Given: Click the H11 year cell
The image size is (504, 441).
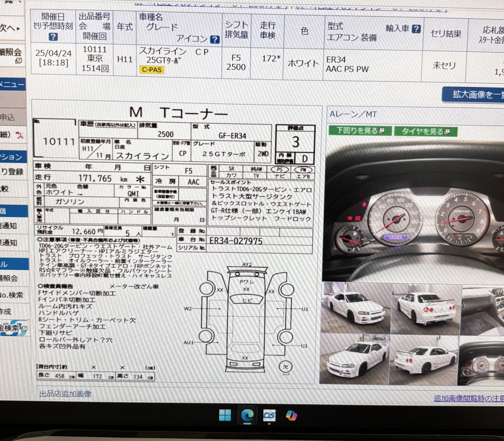Looking at the screenshot, I should [125, 59].
